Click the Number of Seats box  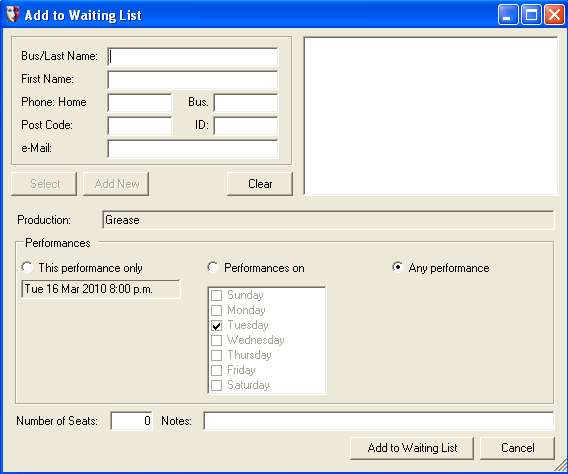tap(131, 421)
